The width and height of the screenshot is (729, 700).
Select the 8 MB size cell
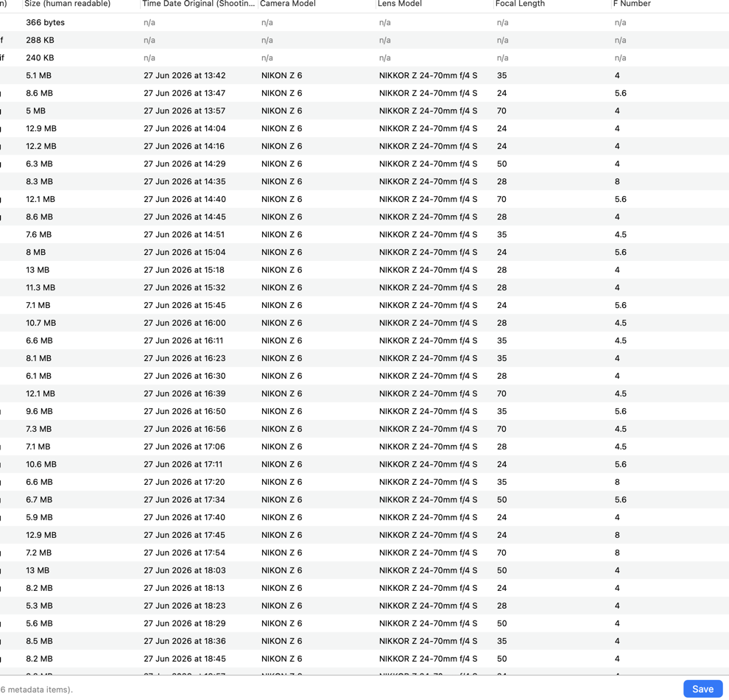(x=36, y=252)
